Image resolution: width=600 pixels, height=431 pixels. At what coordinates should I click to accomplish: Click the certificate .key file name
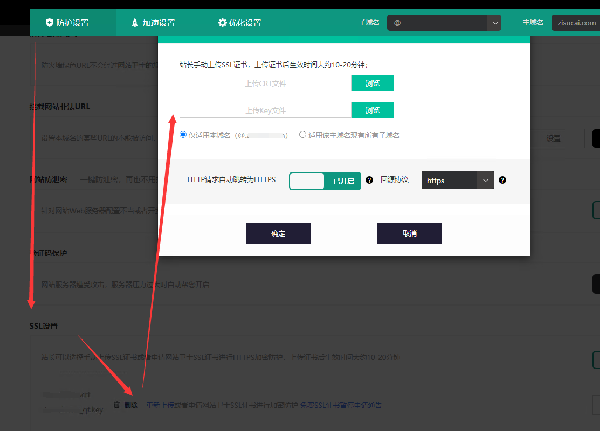[73, 410]
